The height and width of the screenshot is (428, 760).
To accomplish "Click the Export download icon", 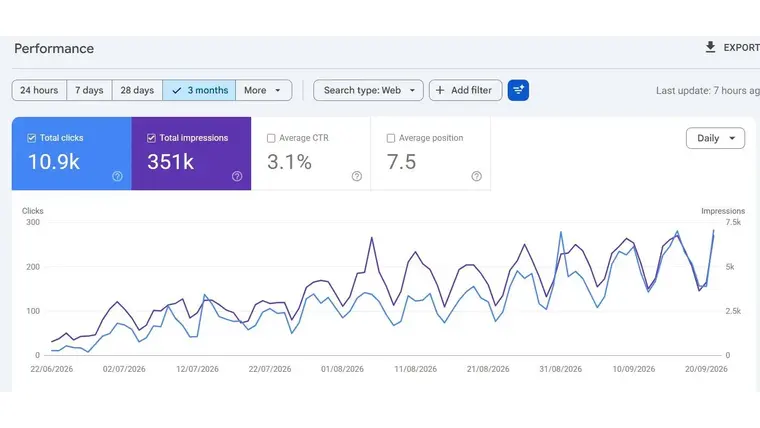I will pyautogui.click(x=710, y=47).
